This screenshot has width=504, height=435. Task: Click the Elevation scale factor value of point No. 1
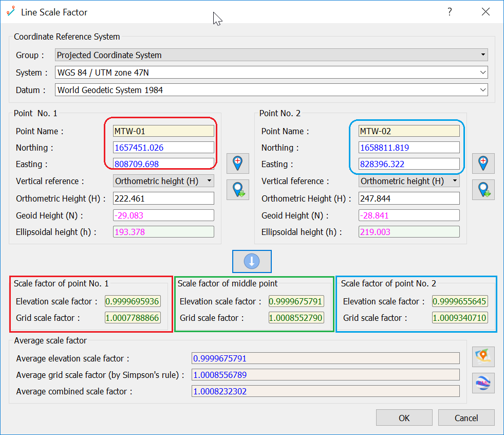133,301
